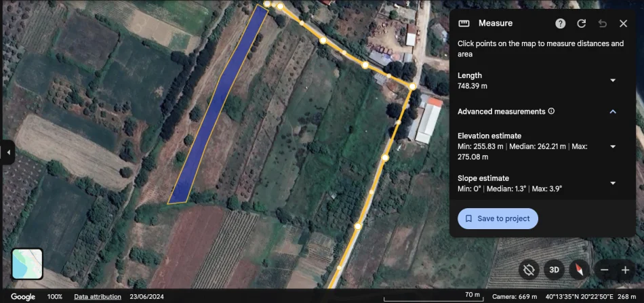Viewport: 644px width, 303px height.
Task: Click the ruler icon beside Measure title
Action: [x=464, y=23]
